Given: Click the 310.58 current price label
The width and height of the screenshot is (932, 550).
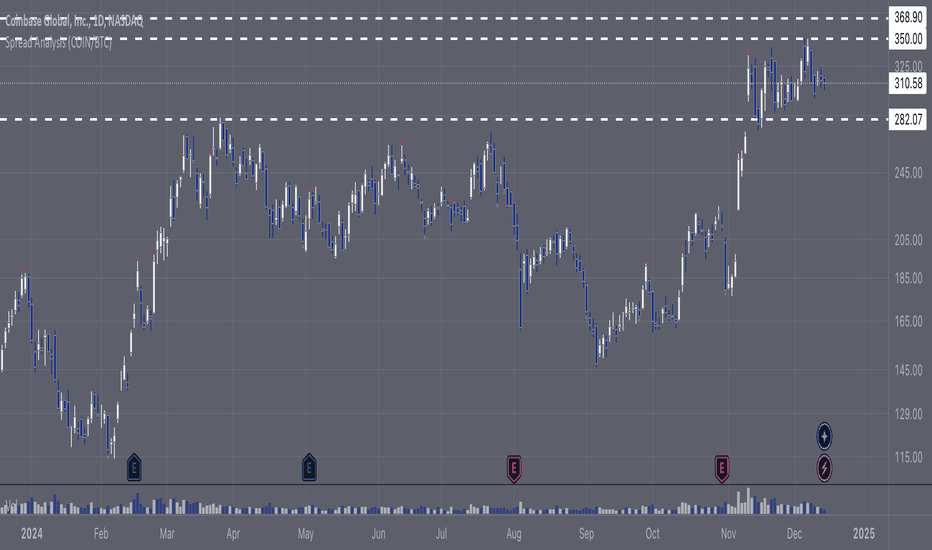Looking at the screenshot, I should 908,83.
